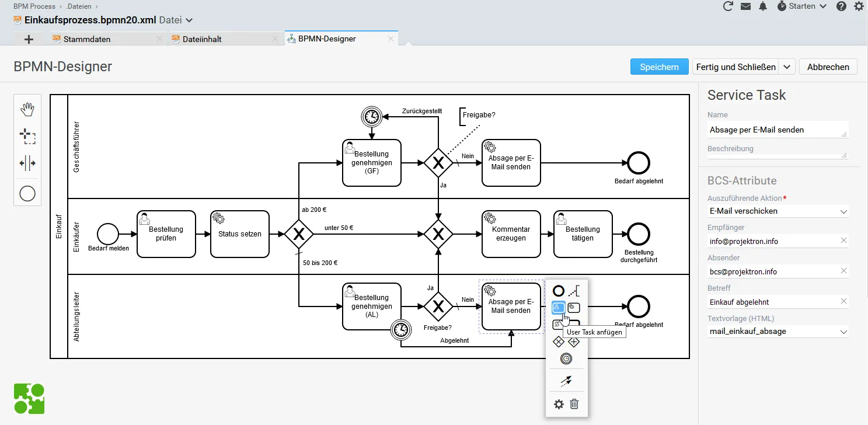Pick the start event circle in palette
Image resolution: width=868 pixels, height=425 pixels.
pyautogui.click(x=27, y=194)
